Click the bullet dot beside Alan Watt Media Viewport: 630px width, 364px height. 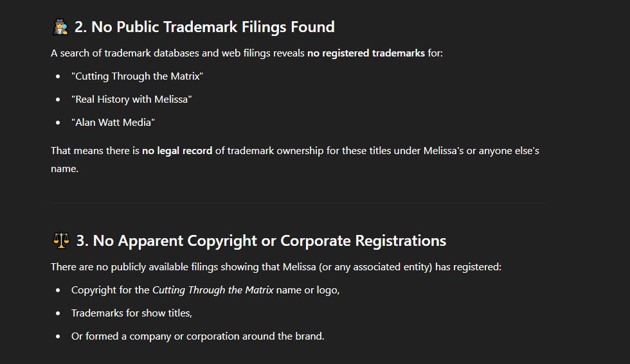click(x=59, y=123)
